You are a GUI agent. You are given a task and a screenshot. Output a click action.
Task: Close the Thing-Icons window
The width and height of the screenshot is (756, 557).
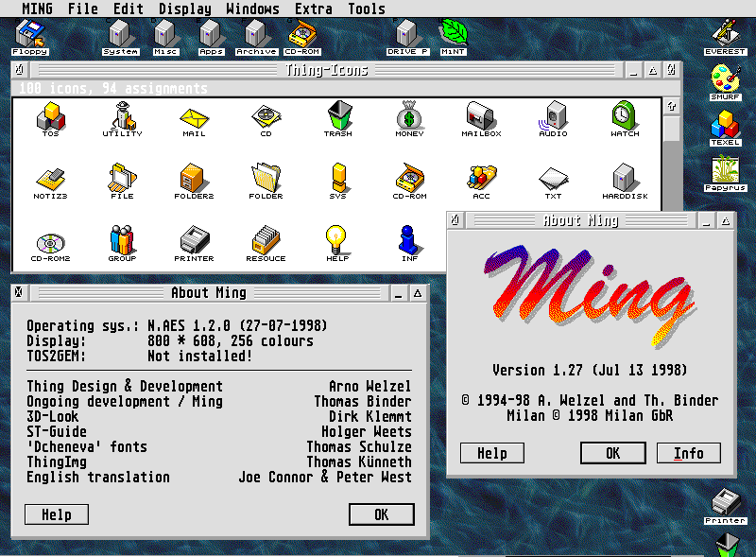(20, 70)
